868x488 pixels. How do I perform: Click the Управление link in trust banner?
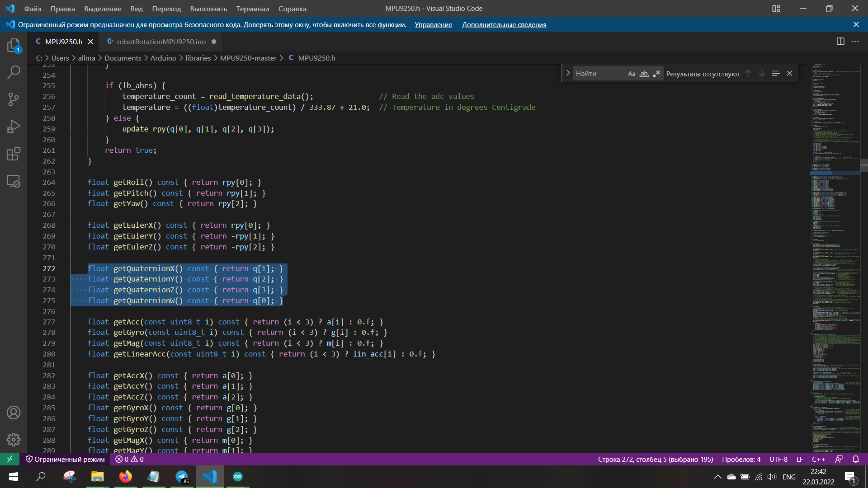click(433, 25)
